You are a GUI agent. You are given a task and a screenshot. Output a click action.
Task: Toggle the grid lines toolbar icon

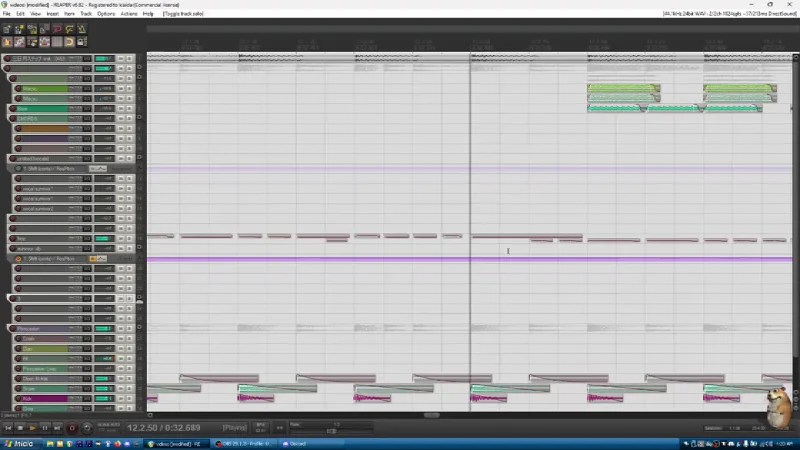pyautogui.click(x=57, y=42)
